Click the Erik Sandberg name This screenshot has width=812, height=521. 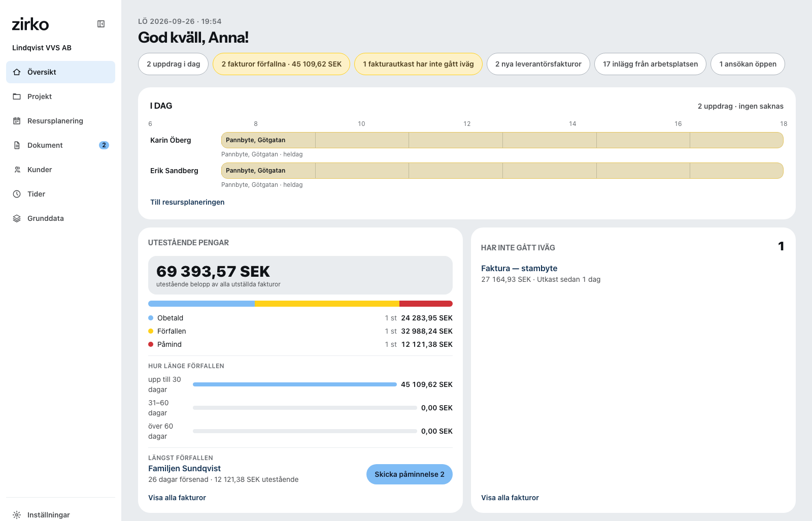click(x=174, y=171)
